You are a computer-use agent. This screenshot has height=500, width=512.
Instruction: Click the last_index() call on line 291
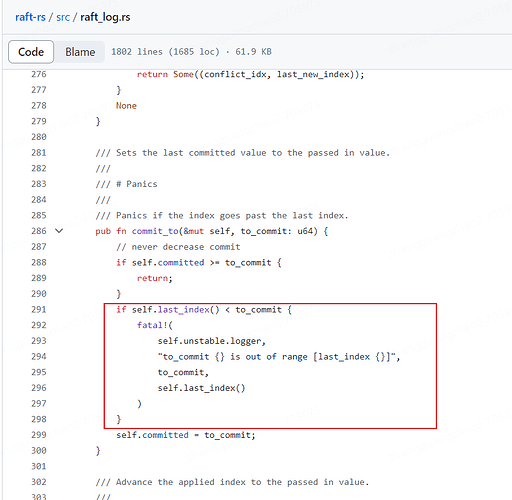[x=188, y=310]
